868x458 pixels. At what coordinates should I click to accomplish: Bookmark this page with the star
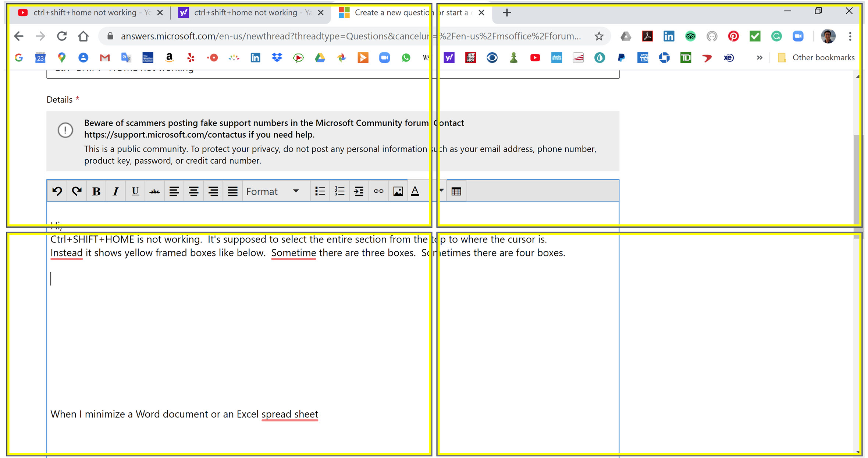coord(599,36)
